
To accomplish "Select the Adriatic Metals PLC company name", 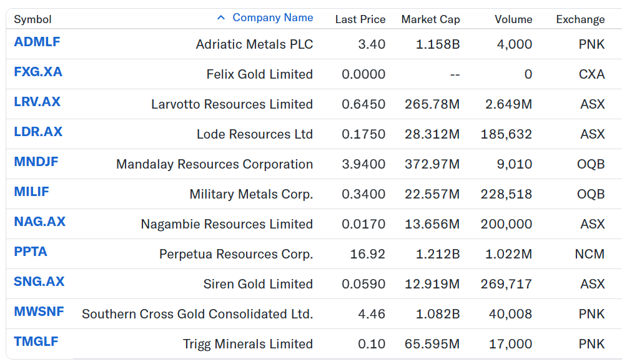I will pos(254,44).
